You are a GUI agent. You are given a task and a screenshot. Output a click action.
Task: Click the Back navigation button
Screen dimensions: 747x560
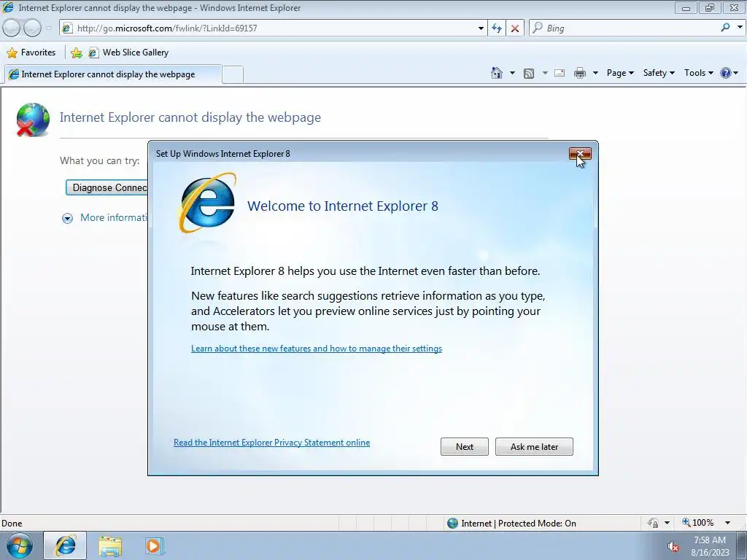11,28
